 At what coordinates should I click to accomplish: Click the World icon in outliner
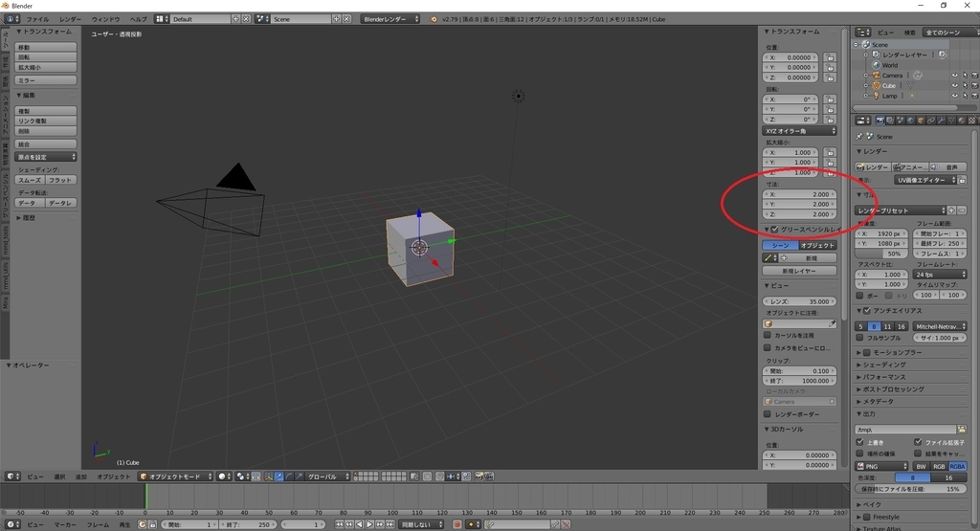pyautogui.click(x=877, y=65)
